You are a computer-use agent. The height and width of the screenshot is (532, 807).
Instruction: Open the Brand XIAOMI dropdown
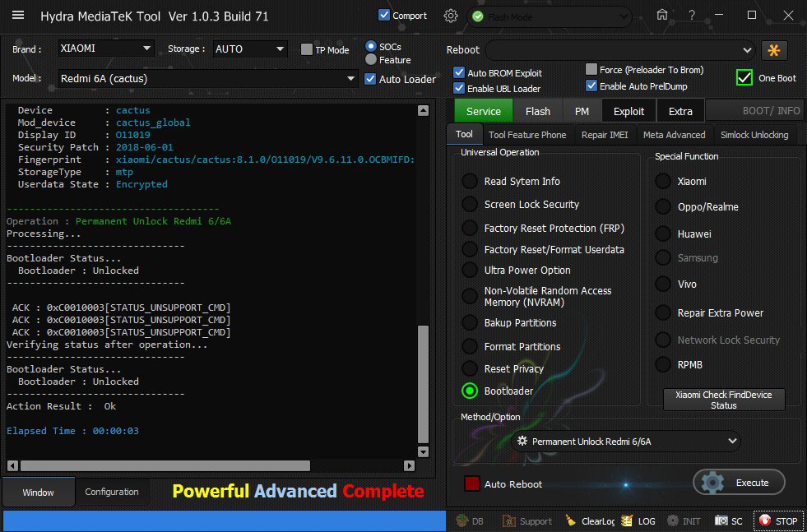click(106, 49)
